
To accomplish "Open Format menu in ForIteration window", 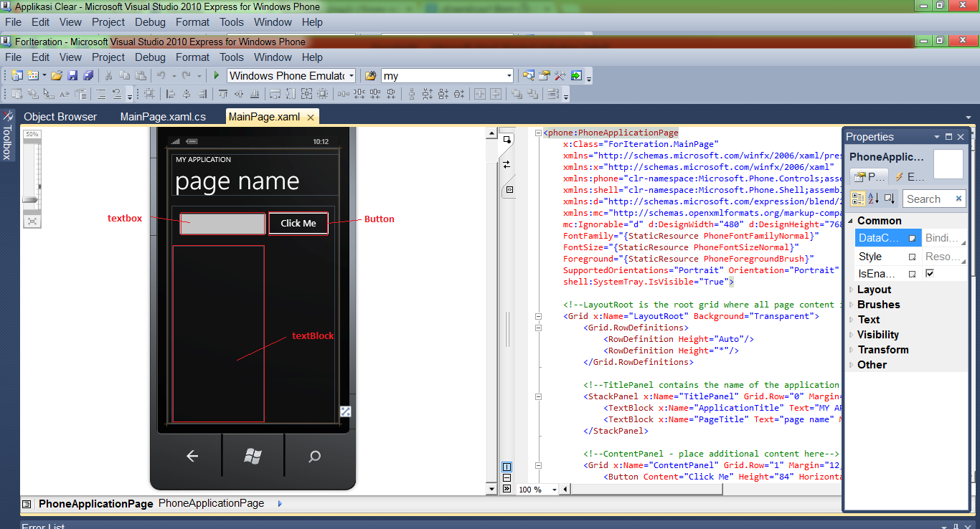I will (x=193, y=57).
